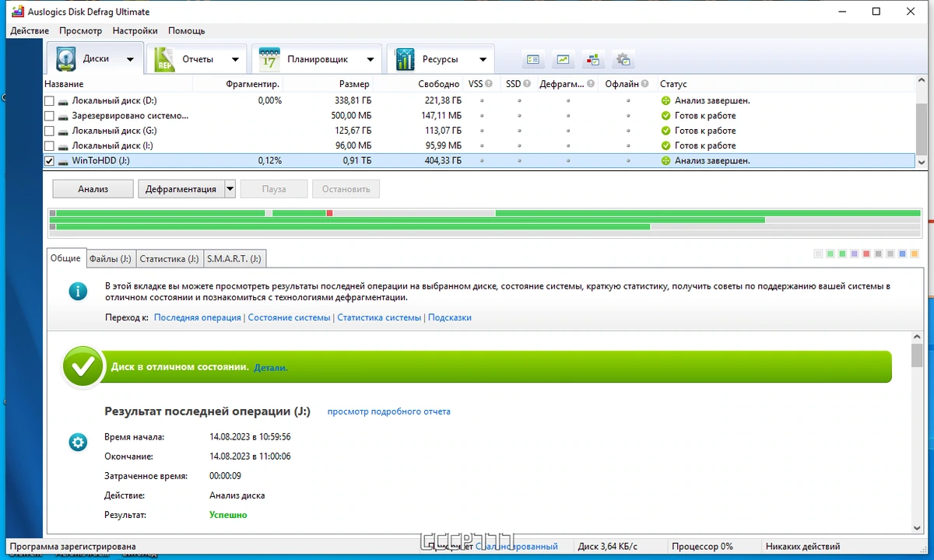Open the Помощь menu
This screenshot has width=934, height=560.
pos(187,31)
